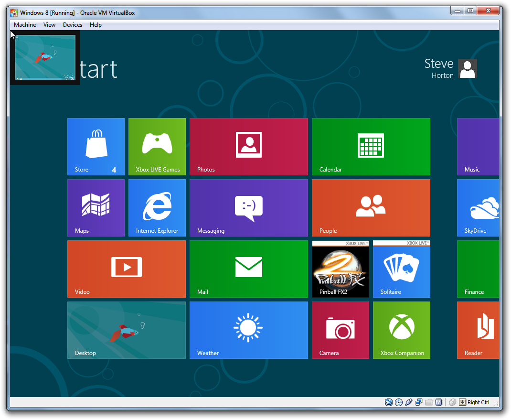Click the host key arrow indicator icon
Image resolution: width=511 pixels, height=420 pixels.
pos(462,402)
